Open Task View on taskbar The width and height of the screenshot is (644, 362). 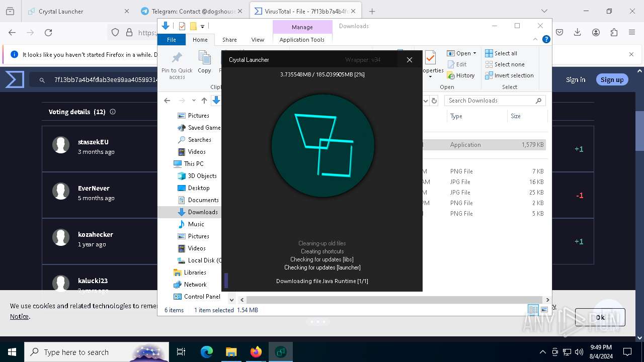click(x=181, y=352)
